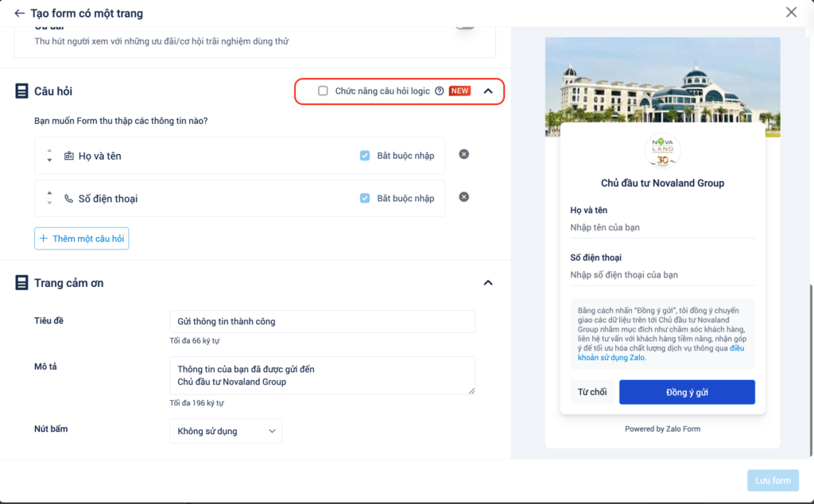
Task: Click preview 'Nhập số điện thoại của bạn' field
Action: (x=662, y=274)
